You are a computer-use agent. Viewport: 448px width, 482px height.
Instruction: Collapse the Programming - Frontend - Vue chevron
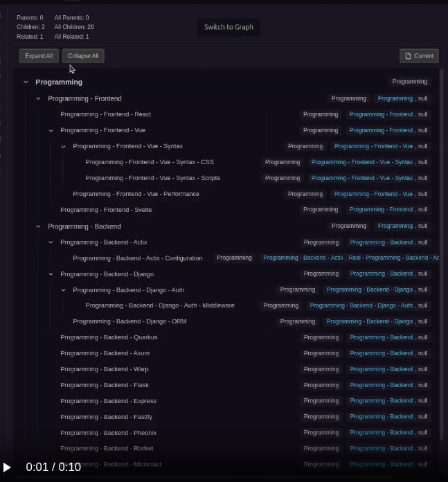[51, 130]
